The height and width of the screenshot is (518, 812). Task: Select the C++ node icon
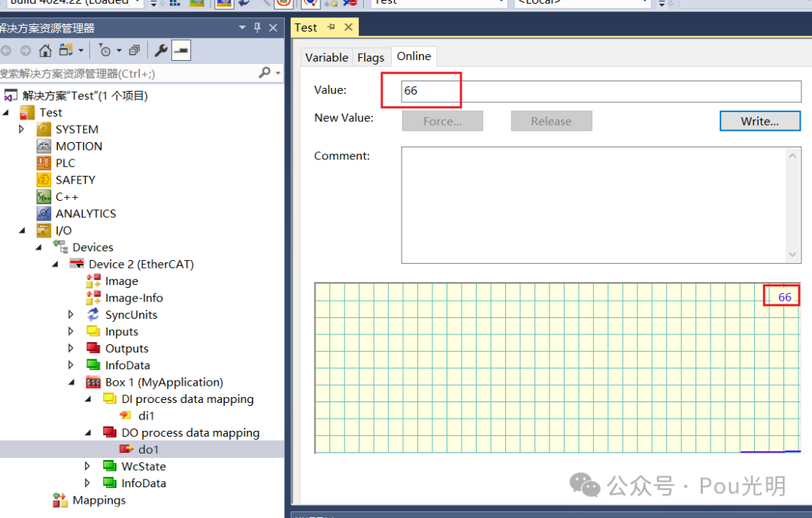coord(44,197)
